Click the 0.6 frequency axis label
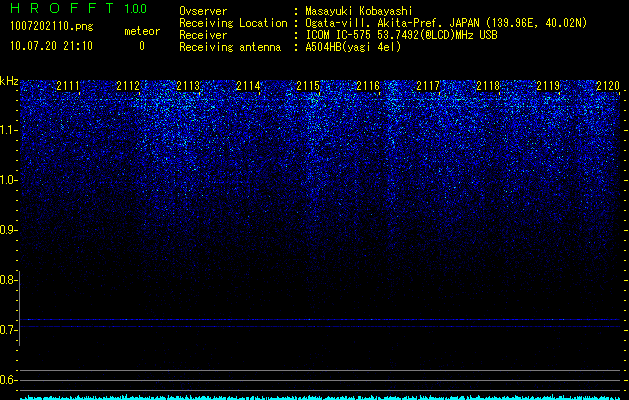This screenshot has width=629, height=400. pyautogui.click(x=8, y=380)
